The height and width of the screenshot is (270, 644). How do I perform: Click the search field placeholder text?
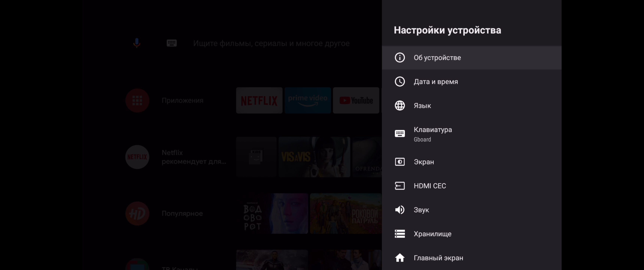271,43
